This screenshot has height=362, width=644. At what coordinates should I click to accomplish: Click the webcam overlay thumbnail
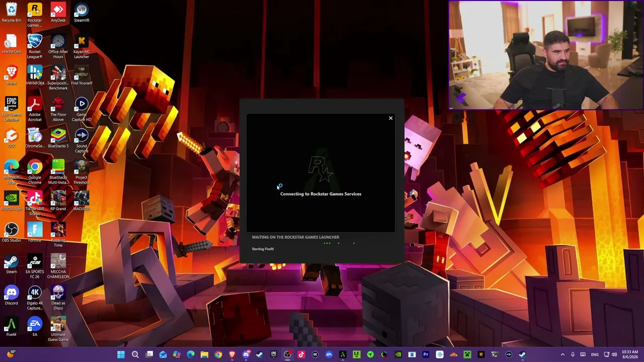click(x=546, y=55)
